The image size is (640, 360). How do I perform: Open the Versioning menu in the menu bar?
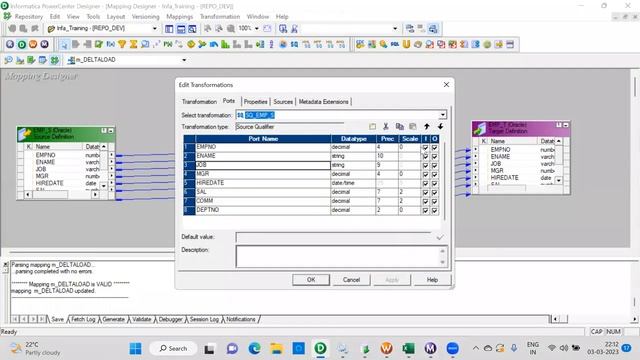[x=145, y=17]
